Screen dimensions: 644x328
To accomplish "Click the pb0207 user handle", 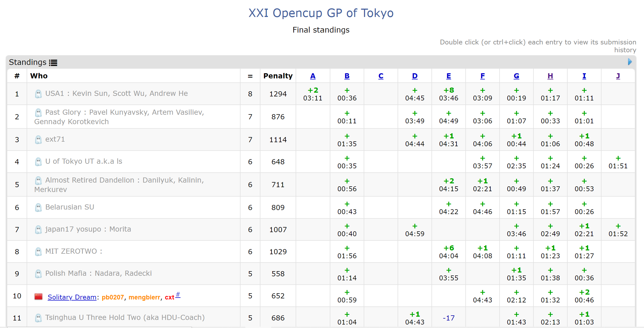I will coord(113,297).
